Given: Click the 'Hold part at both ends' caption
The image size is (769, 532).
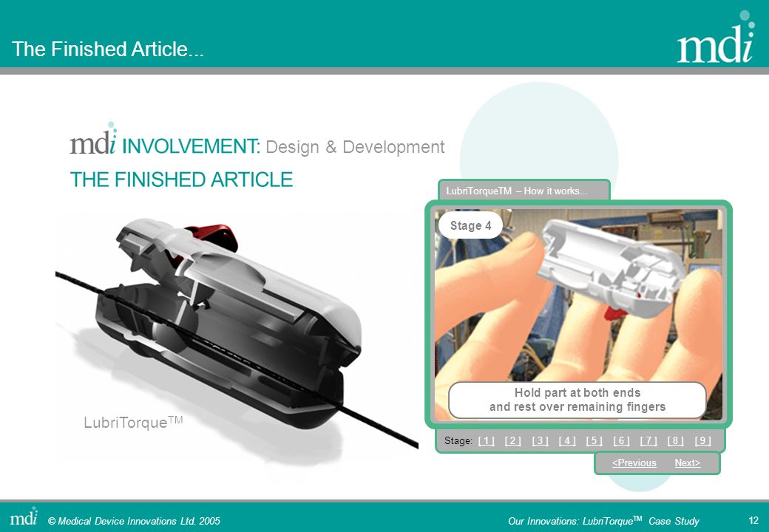Looking at the screenshot, I should (x=577, y=400).
